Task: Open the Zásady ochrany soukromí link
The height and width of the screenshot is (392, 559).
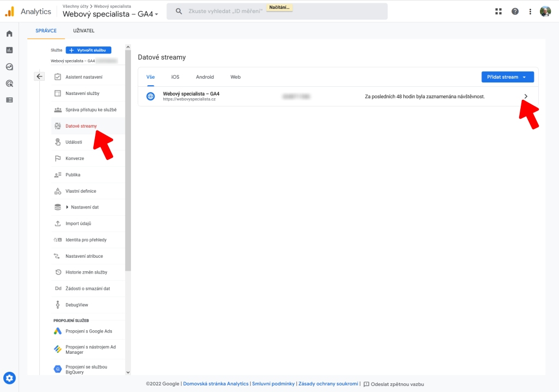Action: (328, 383)
